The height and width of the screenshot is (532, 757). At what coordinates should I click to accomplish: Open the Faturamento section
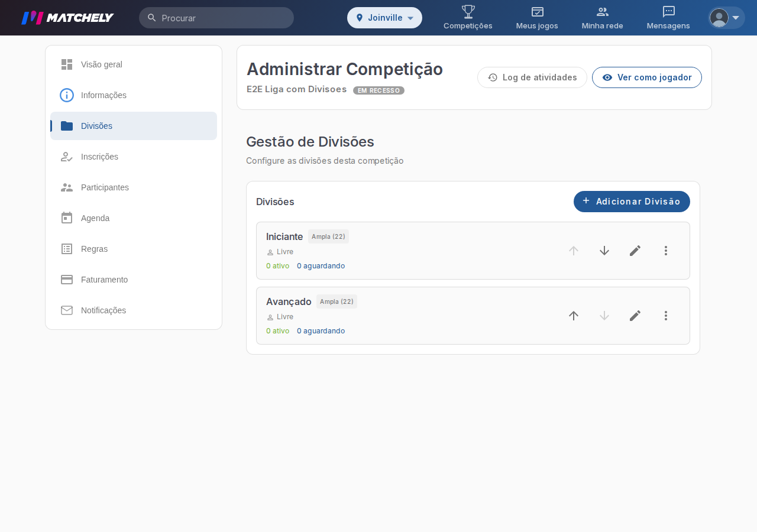(x=134, y=280)
